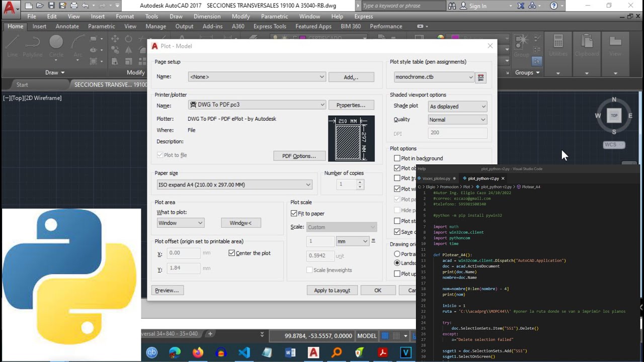Click the Save As icon in quick access toolbar
Image resolution: width=644 pixels, height=362 pixels.
click(62, 6)
